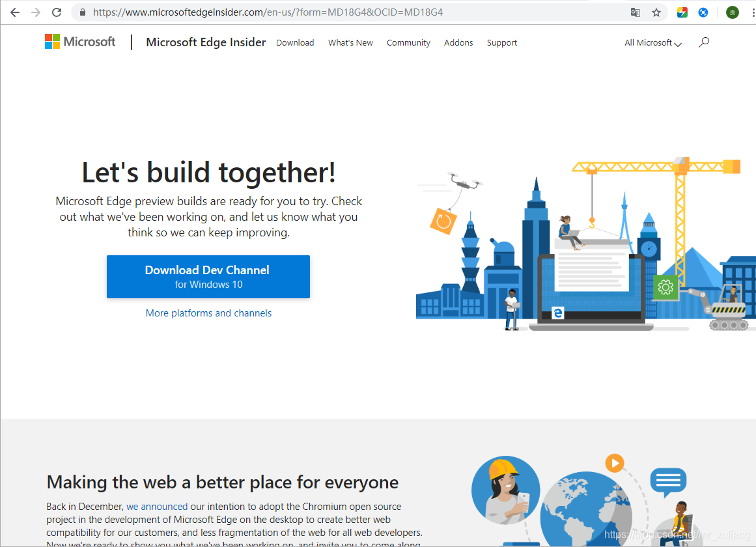Go back using the browser back arrow
The image size is (756, 547).
(15, 12)
